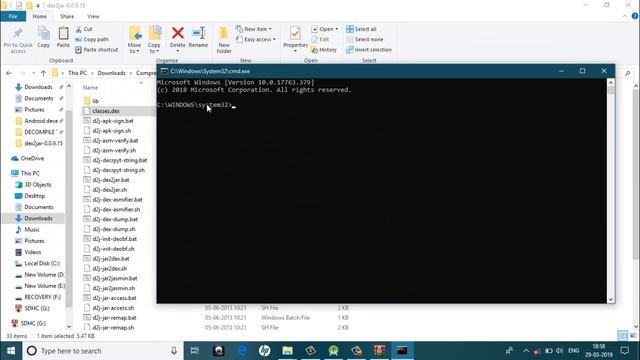Click Invert selection in ribbon

[369, 50]
